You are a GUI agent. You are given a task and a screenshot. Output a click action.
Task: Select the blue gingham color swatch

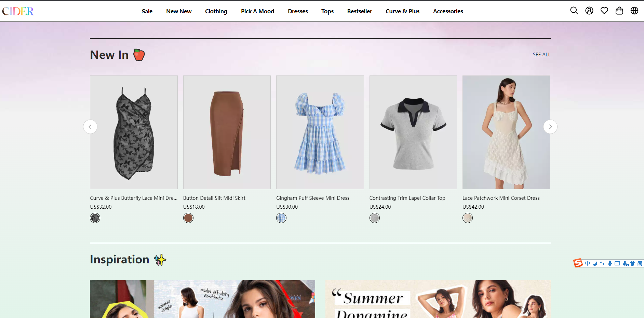click(x=281, y=218)
